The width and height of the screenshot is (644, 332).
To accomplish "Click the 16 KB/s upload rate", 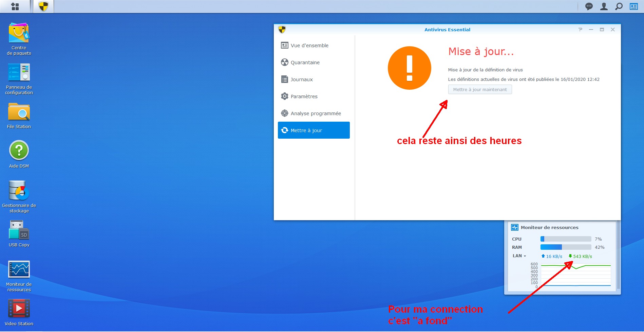I will click(x=552, y=256).
